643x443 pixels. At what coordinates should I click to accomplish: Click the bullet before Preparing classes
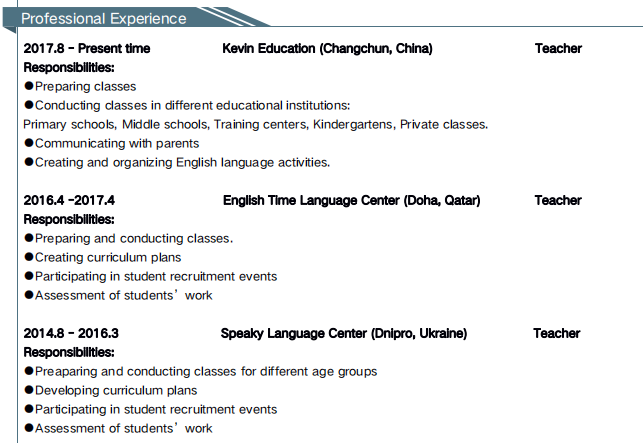tap(29, 87)
